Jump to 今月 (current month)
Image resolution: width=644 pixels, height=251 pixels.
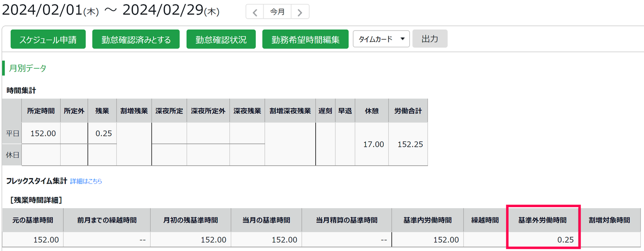click(277, 12)
